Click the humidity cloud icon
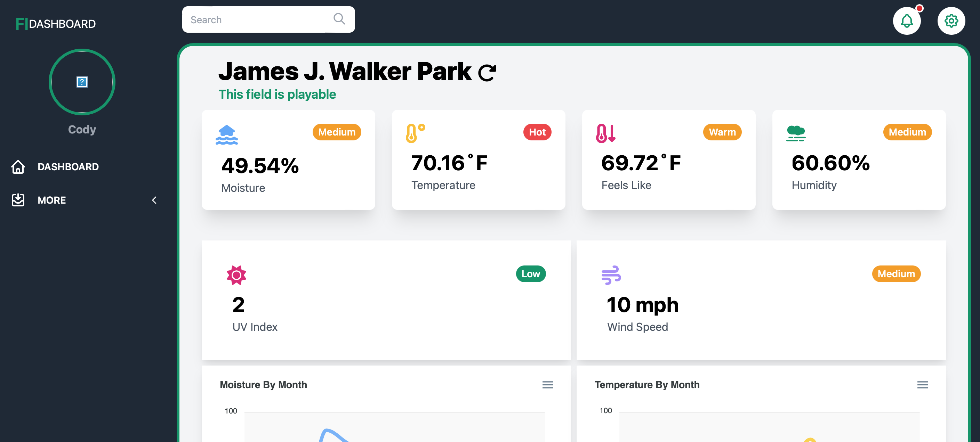The height and width of the screenshot is (442, 980). pyautogui.click(x=795, y=133)
